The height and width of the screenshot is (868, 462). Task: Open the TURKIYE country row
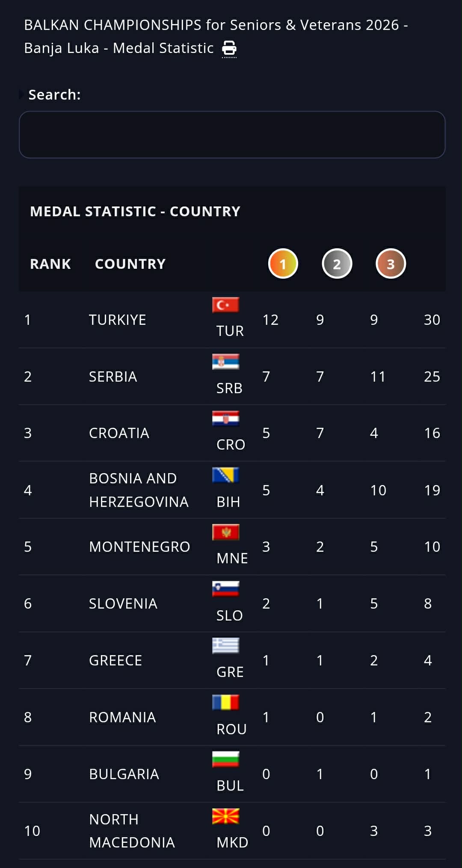coord(118,320)
